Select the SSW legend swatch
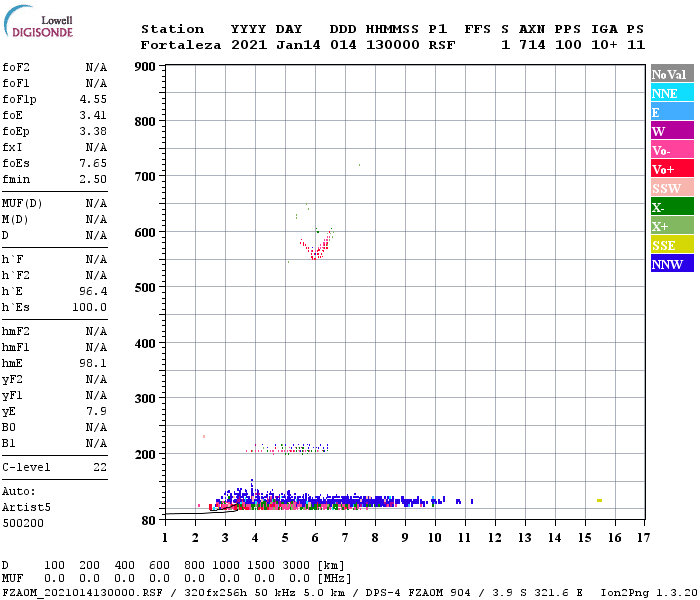The width and height of the screenshot is (700, 600). [x=672, y=188]
